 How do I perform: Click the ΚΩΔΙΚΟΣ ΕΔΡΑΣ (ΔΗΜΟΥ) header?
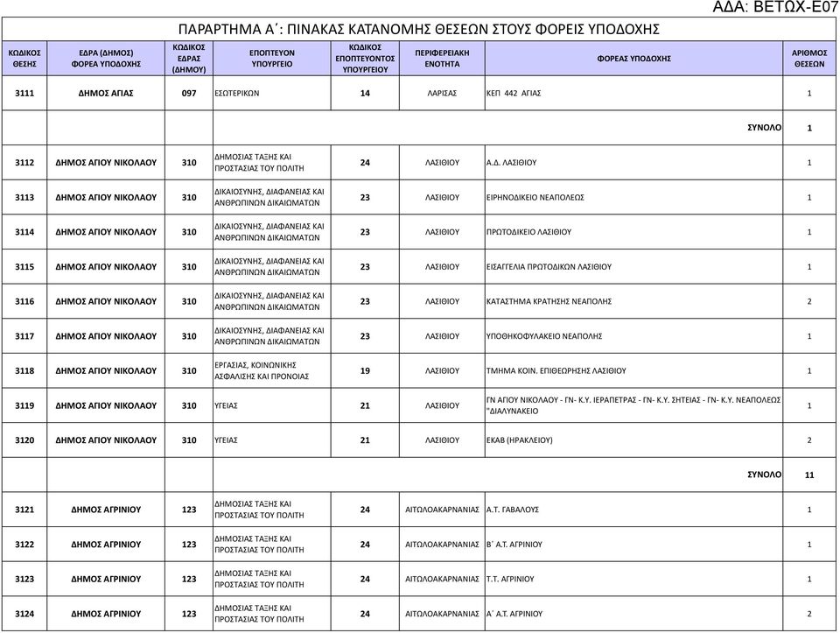[189, 59]
